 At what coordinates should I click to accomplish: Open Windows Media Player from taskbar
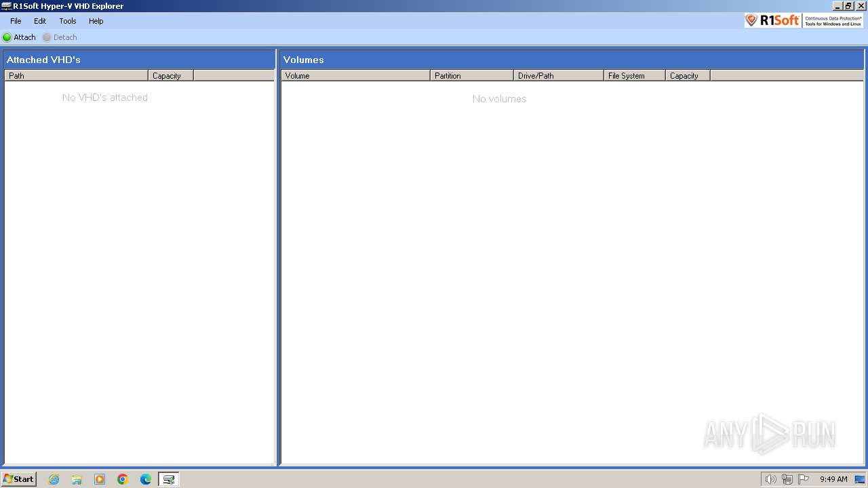tap(100, 479)
